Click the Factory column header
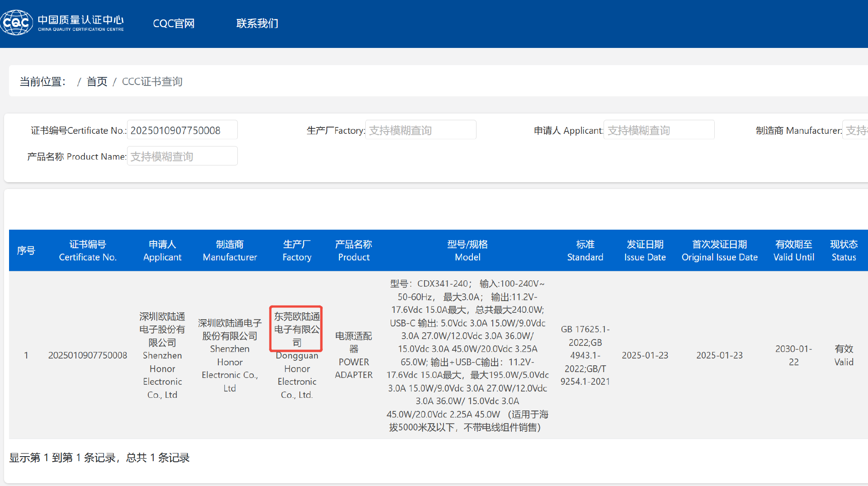Viewport: 868px width, 486px height. 297,250
